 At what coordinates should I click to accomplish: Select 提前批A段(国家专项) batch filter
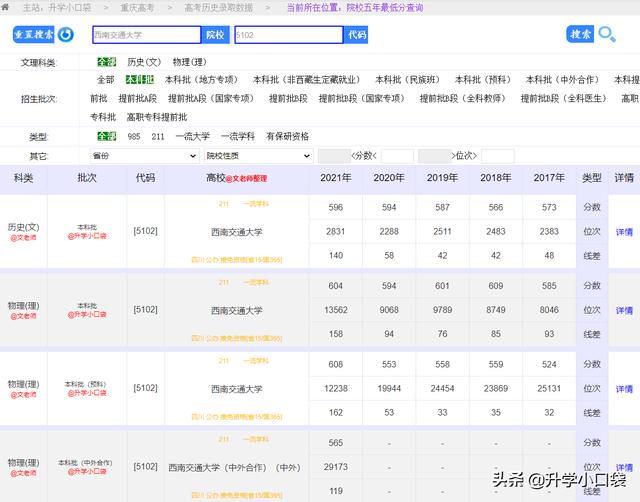(x=211, y=98)
